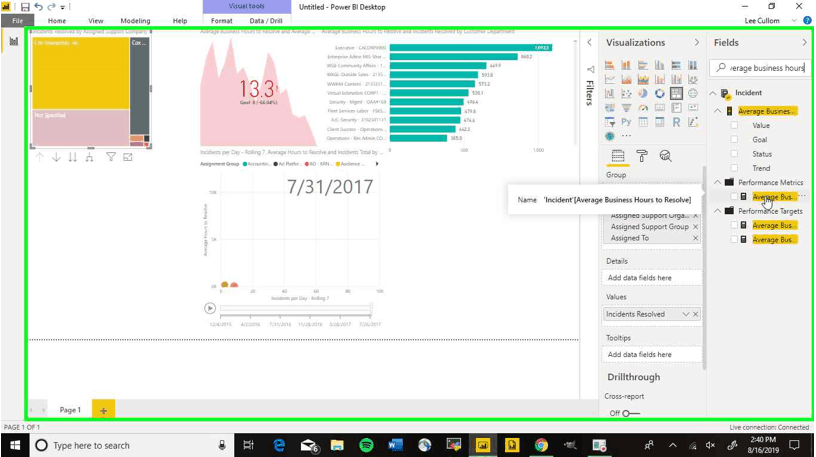Open the Data / Drill ribbon tab
This screenshot has width=816, height=457.
tap(266, 21)
